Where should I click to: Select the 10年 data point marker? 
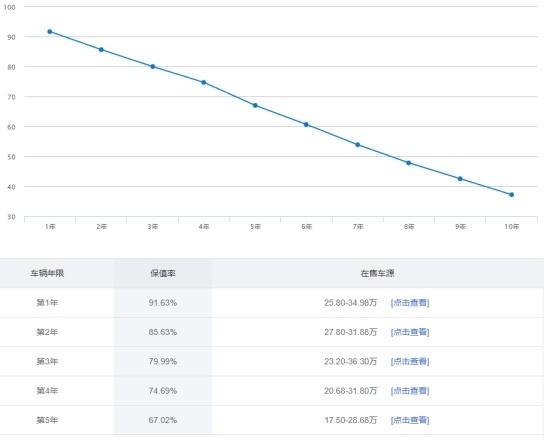click(511, 195)
